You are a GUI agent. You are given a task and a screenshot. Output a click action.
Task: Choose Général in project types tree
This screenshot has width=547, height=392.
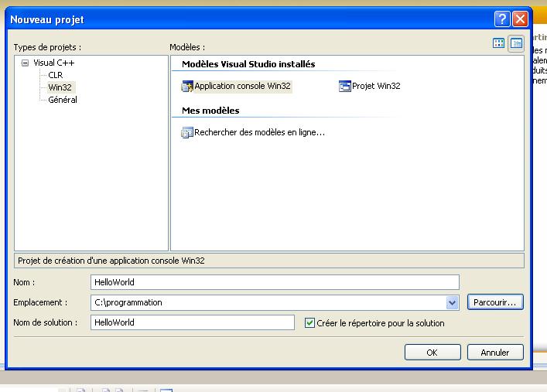pyautogui.click(x=63, y=100)
